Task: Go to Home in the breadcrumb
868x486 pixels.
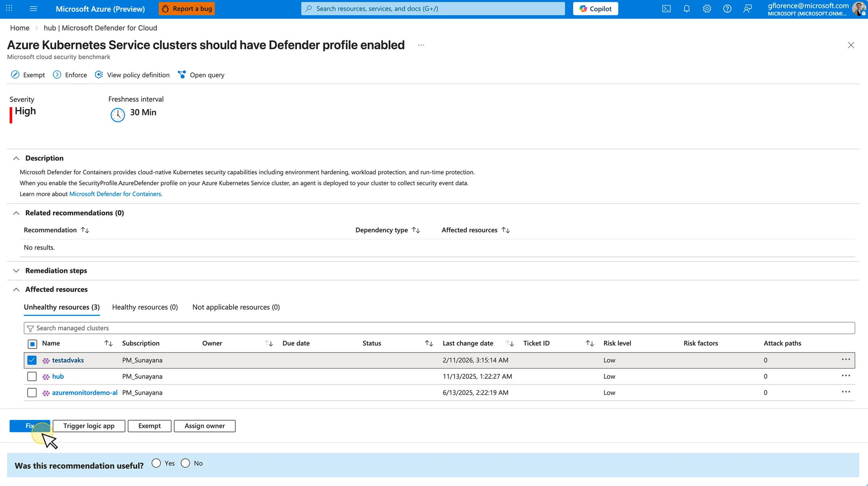Action: (20, 28)
